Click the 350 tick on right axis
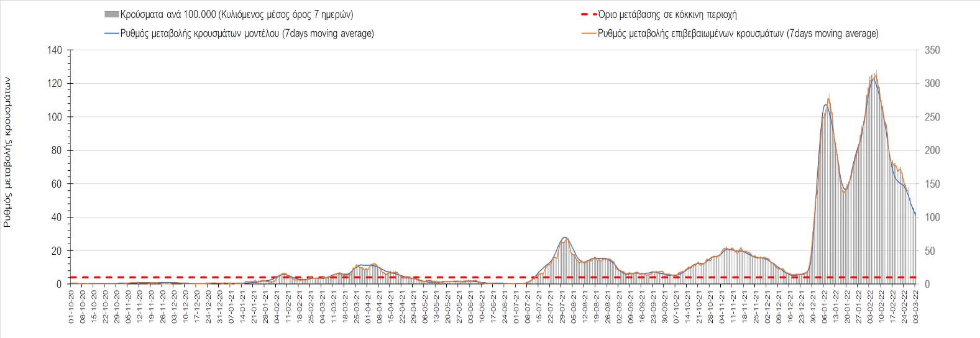The height and width of the screenshot is (338, 980). click(x=932, y=50)
